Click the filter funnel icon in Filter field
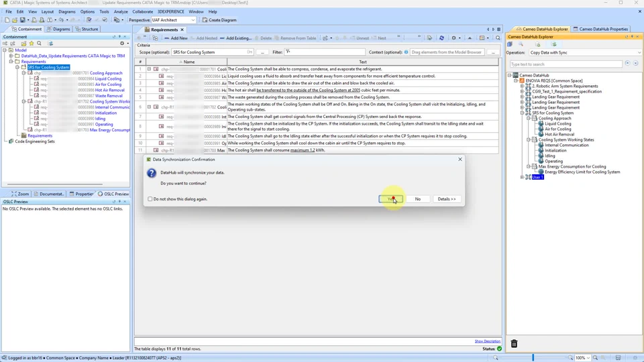 [288, 52]
